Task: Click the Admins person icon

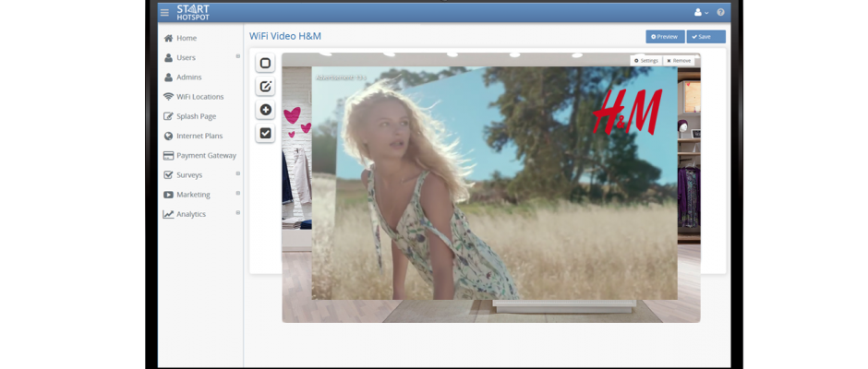Action: coord(168,77)
